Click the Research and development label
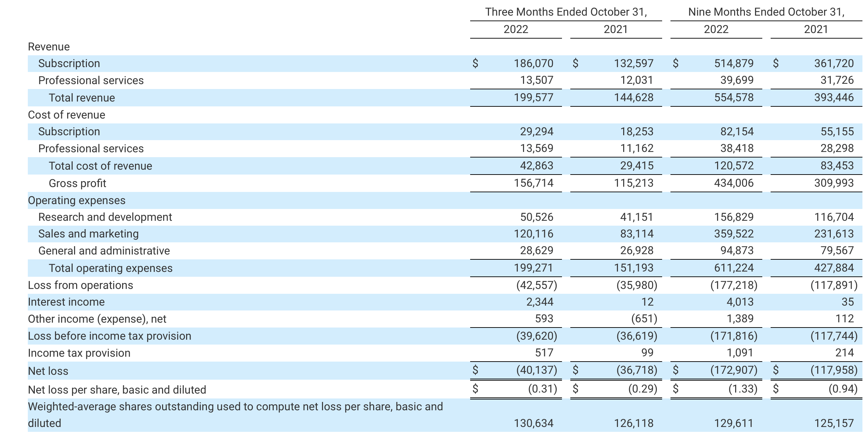Screen dimensions: 868x436 tap(105, 217)
